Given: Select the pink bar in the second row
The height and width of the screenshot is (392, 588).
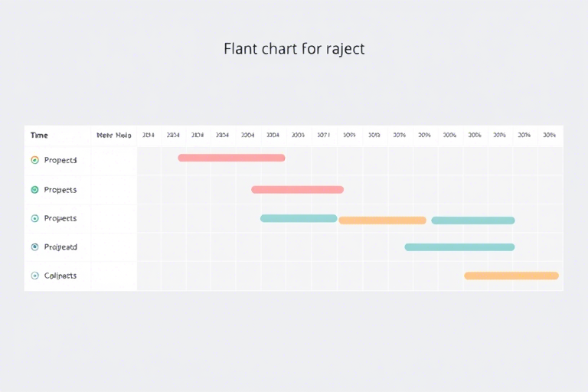Looking at the screenshot, I should (x=297, y=190).
